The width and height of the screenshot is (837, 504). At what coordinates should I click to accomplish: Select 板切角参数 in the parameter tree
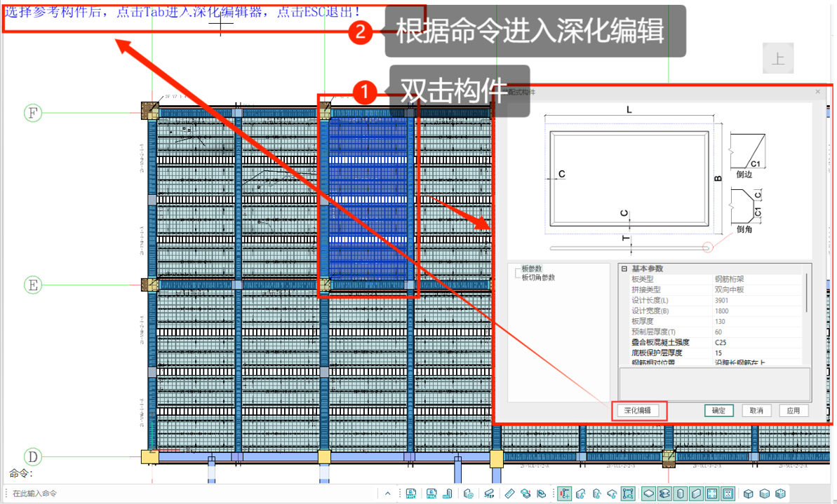pos(538,278)
